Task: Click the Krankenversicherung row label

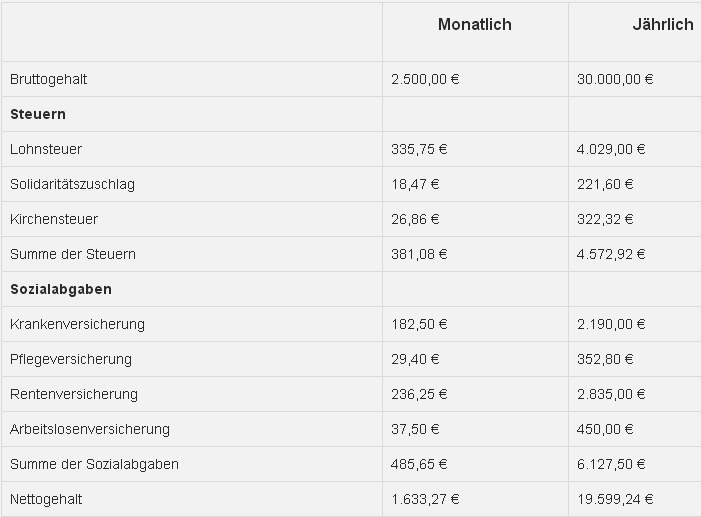Action: (77, 324)
